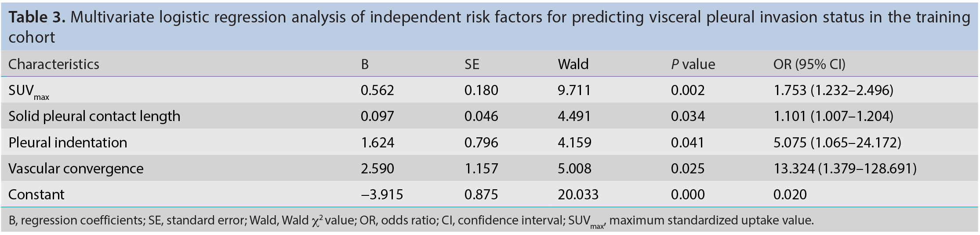Select the Constant row label
980x235 pixels.
[x=36, y=194]
